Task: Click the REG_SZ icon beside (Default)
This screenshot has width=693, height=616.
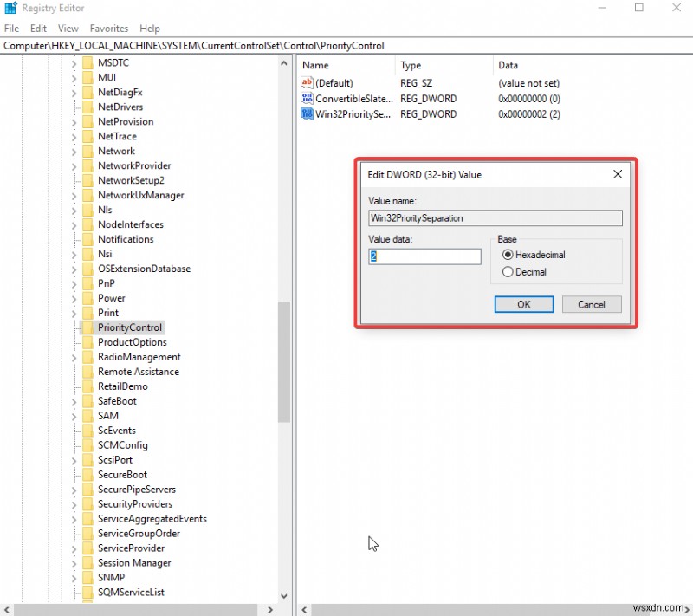Action: coord(307,82)
